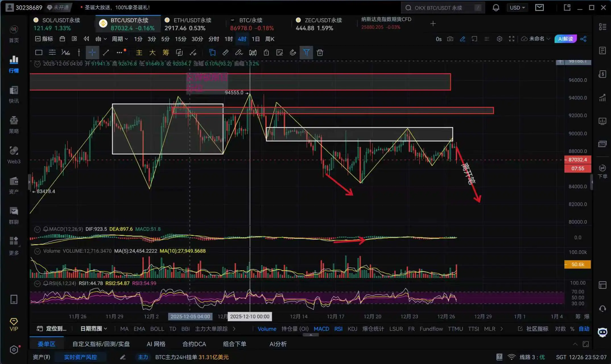Toggle Volume indicator visibility circle
Viewport: 611px width, 364px height.
37,251
